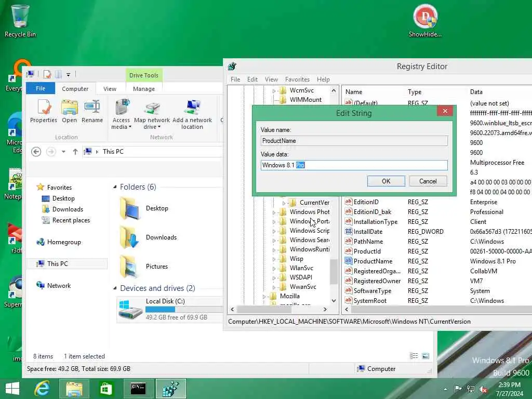The width and height of the screenshot is (532, 399).
Task: Click Add a network location icon
Action: pyautogui.click(x=192, y=114)
